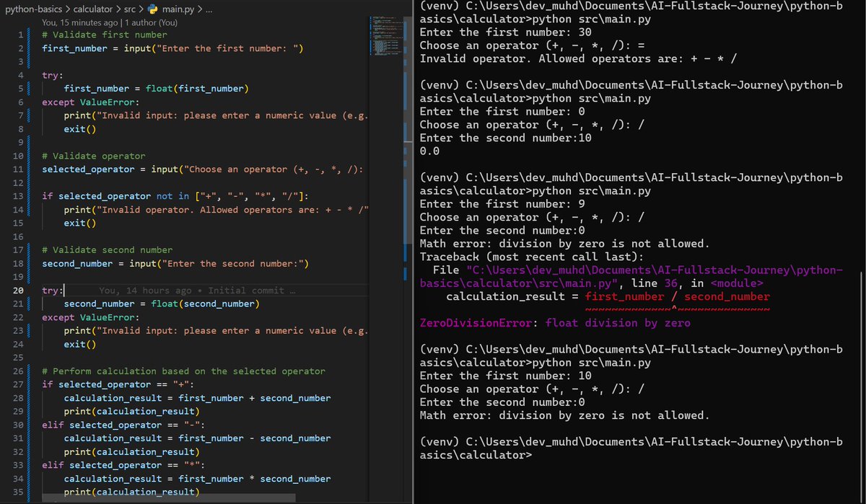Open the calculator breadcrumb segment

92,9
